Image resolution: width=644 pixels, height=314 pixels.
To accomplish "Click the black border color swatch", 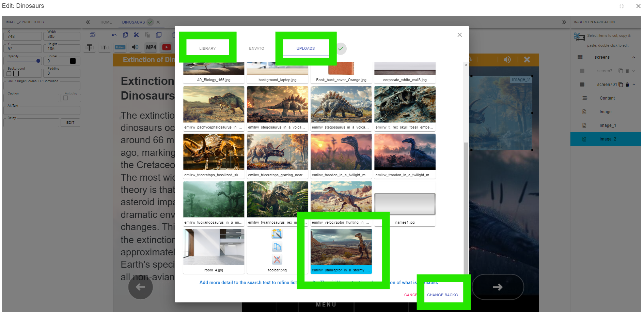I will tap(73, 61).
